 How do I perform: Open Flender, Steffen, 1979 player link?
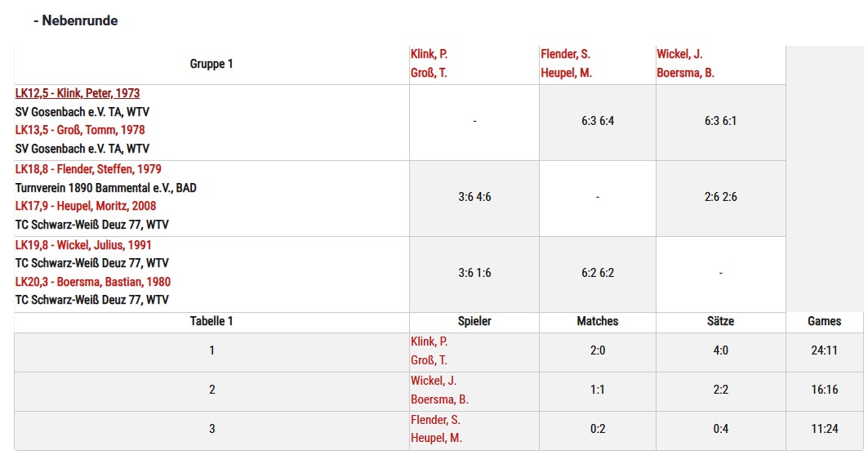click(88, 169)
